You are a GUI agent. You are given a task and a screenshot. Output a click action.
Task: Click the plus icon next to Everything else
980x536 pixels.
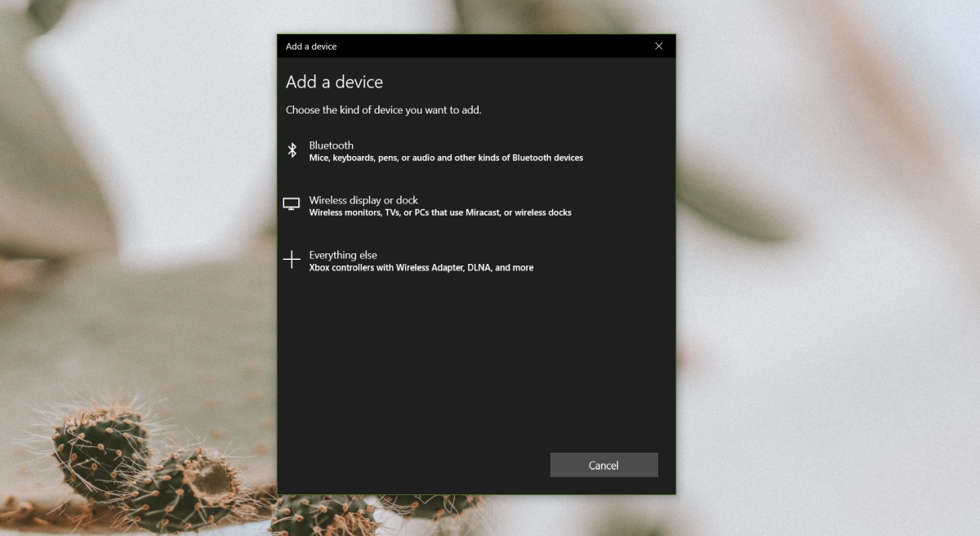292,260
